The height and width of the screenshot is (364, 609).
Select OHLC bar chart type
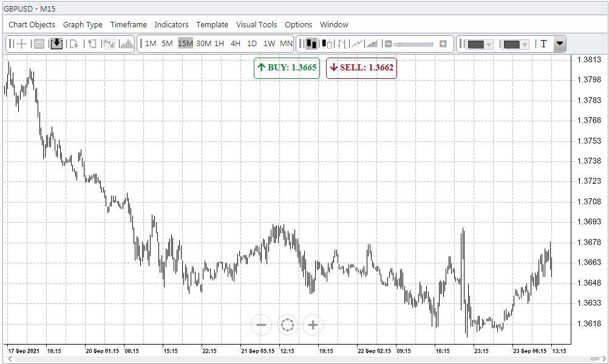point(342,44)
